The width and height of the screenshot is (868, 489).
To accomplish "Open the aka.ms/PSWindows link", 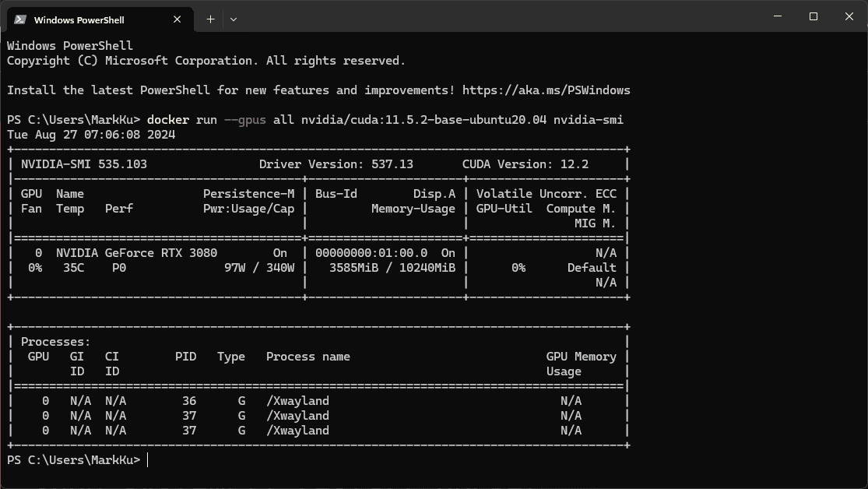I will (x=546, y=90).
